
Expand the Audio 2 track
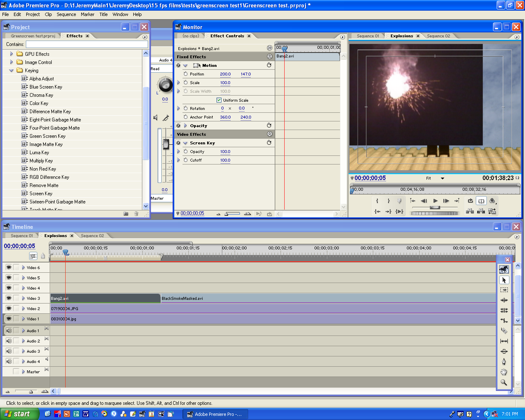(23, 341)
